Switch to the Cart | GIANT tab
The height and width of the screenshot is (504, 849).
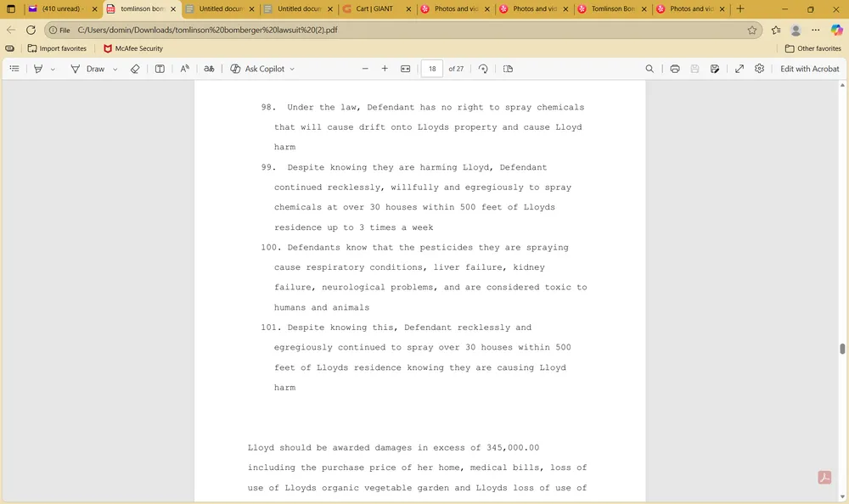(x=373, y=8)
